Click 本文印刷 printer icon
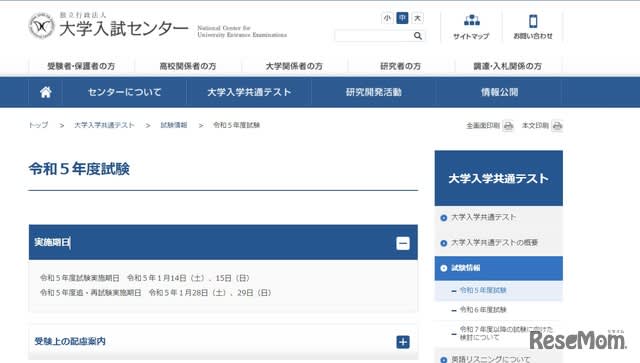 (557, 126)
